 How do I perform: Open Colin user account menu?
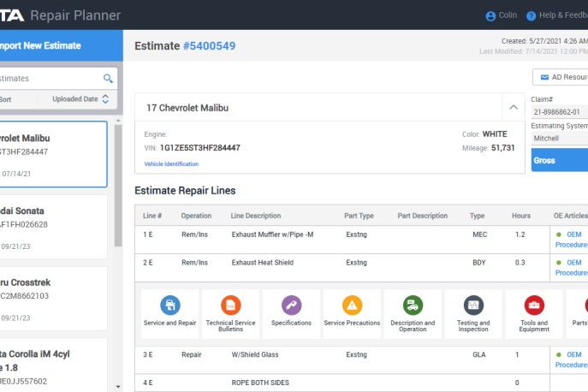point(502,15)
